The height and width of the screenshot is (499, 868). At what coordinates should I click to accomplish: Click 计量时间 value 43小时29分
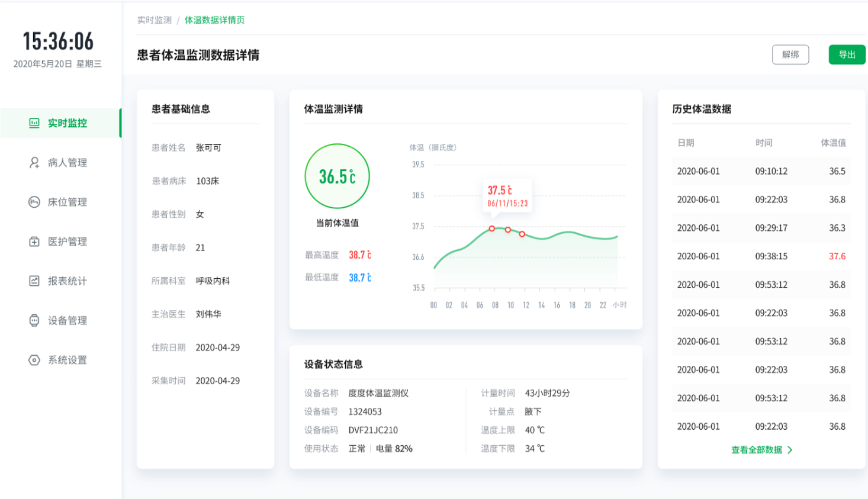pyautogui.click(x=548, y=393)
